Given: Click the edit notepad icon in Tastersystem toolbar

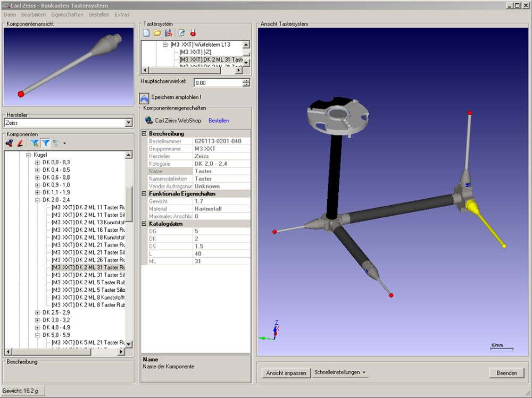Looking at the screenshot, I should point(182,33).
